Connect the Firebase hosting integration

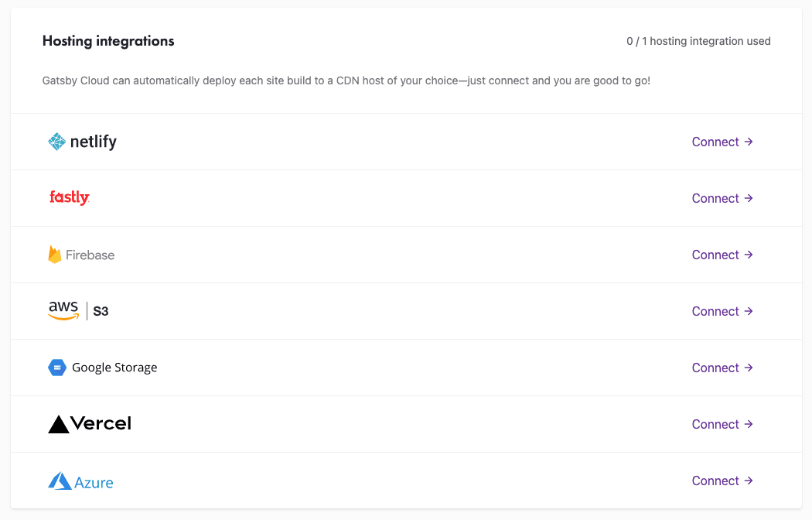(722, 255)
